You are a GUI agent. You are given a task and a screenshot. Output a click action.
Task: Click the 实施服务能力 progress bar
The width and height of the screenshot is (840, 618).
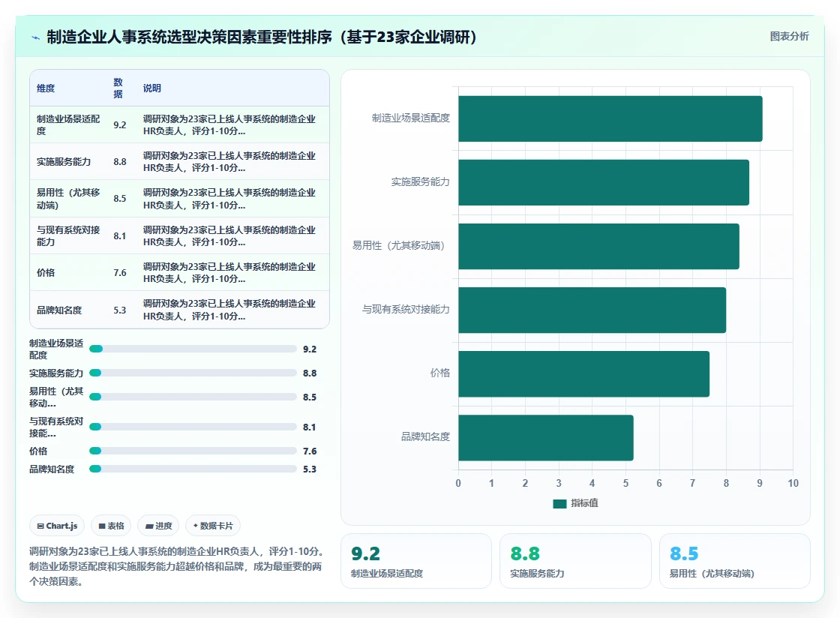pyautogui.click(x=193, y=373)
